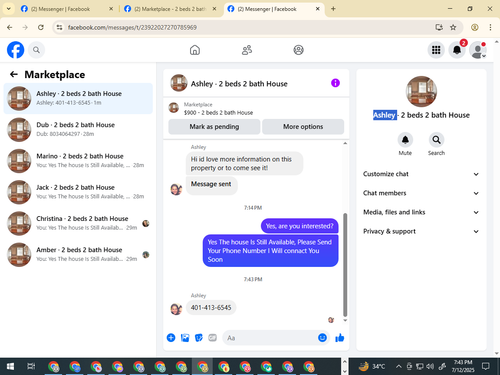Open the tab search dropdown arrow in Chrome

coord(9,9)
